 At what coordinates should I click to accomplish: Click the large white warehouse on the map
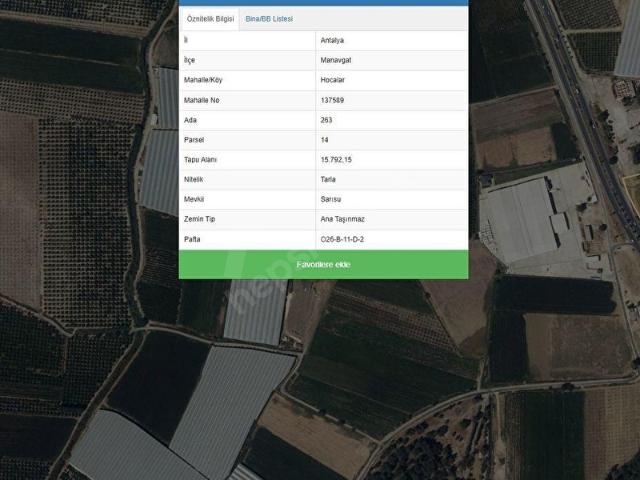520,222
